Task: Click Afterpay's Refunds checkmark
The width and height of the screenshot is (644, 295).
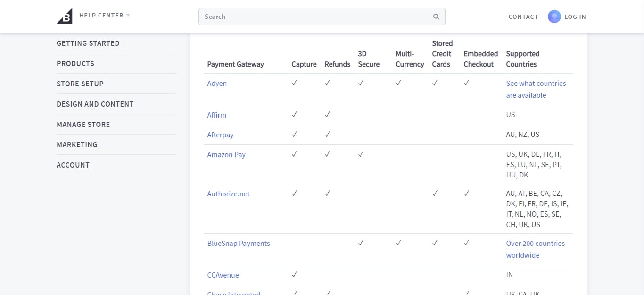Action: tap(327, 135)
